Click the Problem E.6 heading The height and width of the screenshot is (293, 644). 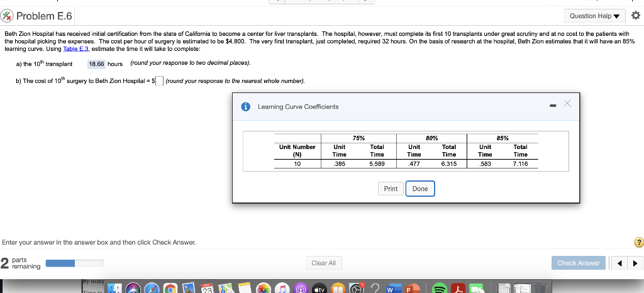click(45, 16)
